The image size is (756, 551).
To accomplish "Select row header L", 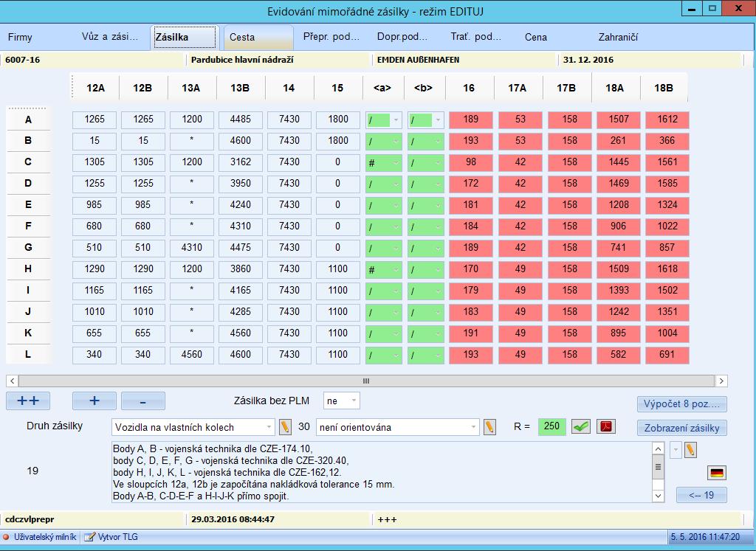I will (x=28, y=355).
